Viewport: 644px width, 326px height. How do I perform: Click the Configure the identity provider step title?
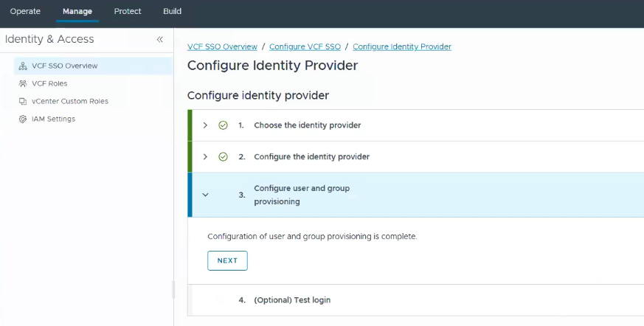coord(312,157)
